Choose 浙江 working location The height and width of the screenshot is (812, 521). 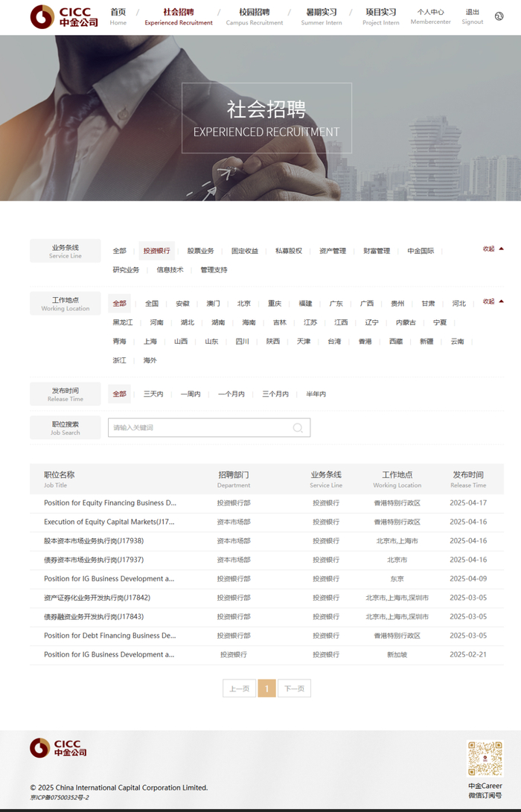click(x=120, y=360)
